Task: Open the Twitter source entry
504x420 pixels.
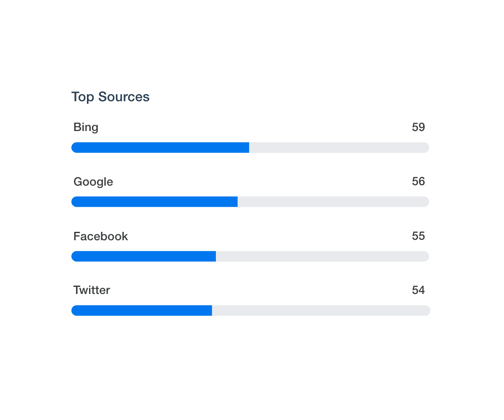Action: [92, 290]
